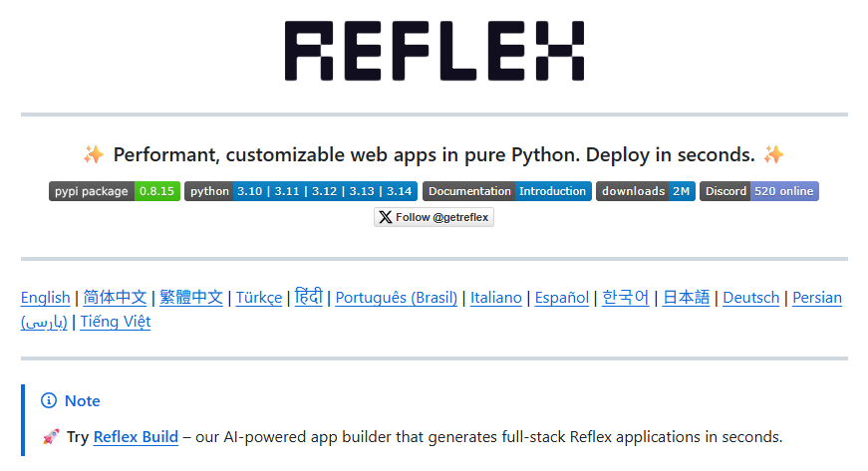Click the sparkles emoji after seconds
Screen dimensions: 868x471
tap(774, 154)
